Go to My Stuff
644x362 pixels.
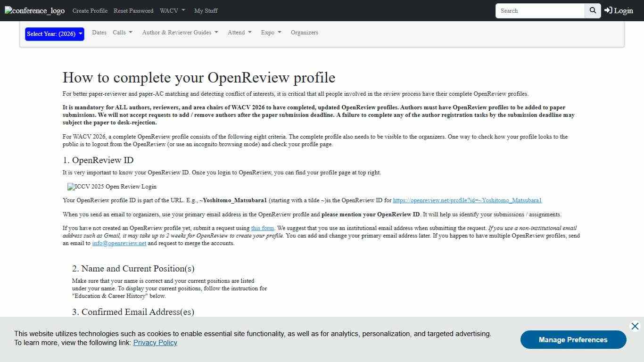(206, 10)
